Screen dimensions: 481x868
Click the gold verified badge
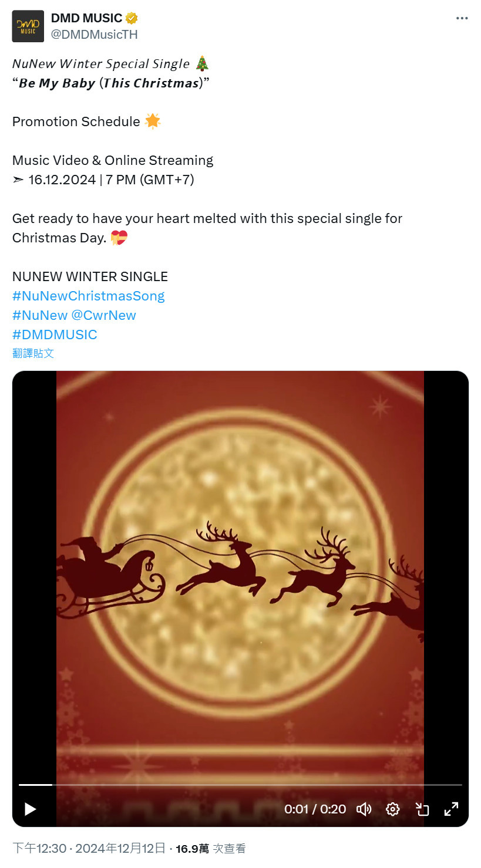pyautogui.click(x=132, y=19)
